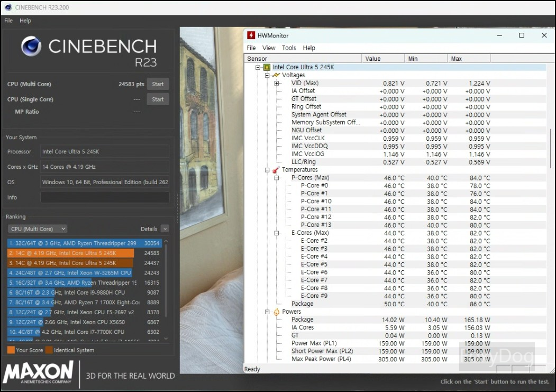Select the IMC VccDDQ row

395,146
